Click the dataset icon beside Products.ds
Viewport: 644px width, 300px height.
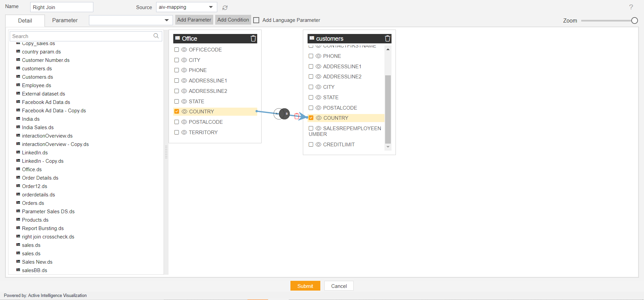pyautogui.click(x=18, y=220)
